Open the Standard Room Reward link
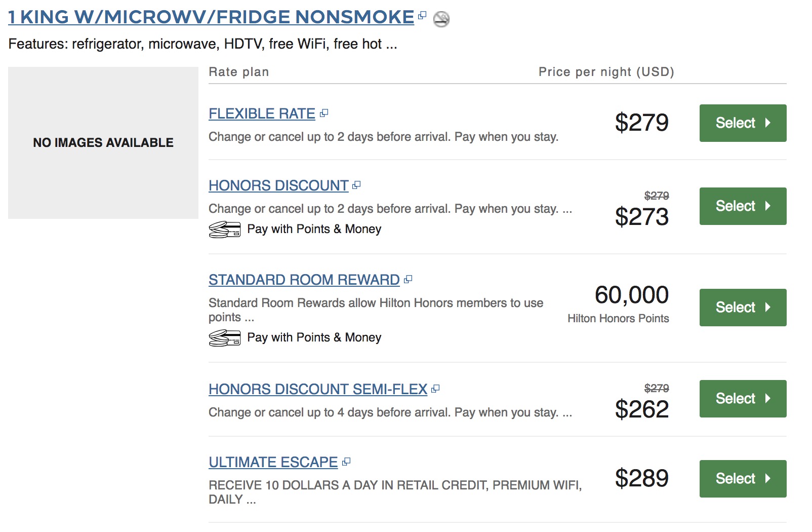 coord(304,280)
